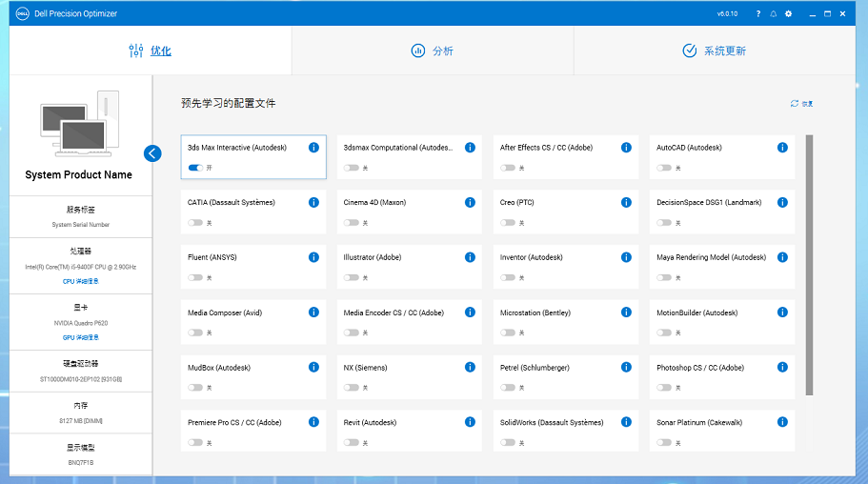Enable Creo (PTC) profile toggle
868x484 pixels.
[508, 223]
